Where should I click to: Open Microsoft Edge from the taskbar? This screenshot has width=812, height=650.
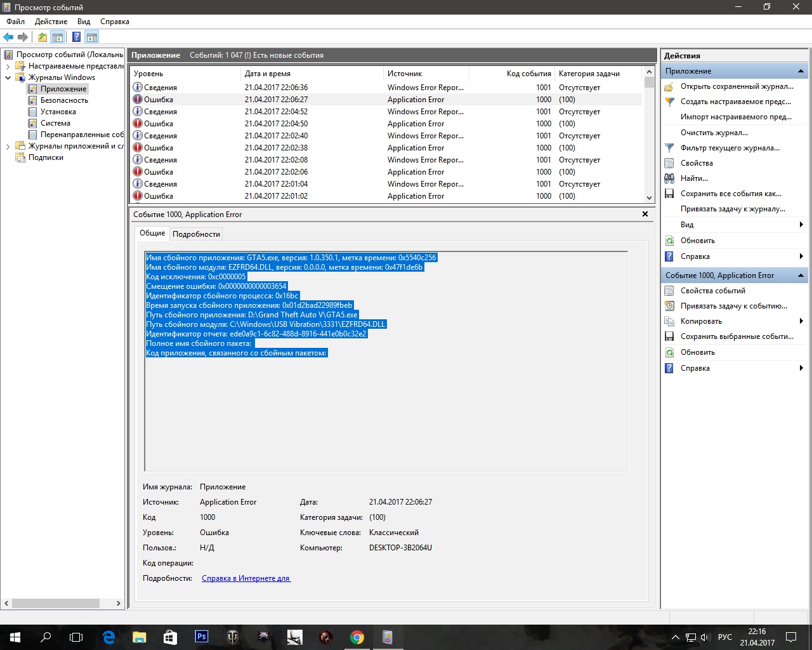[x=108, y=637]
